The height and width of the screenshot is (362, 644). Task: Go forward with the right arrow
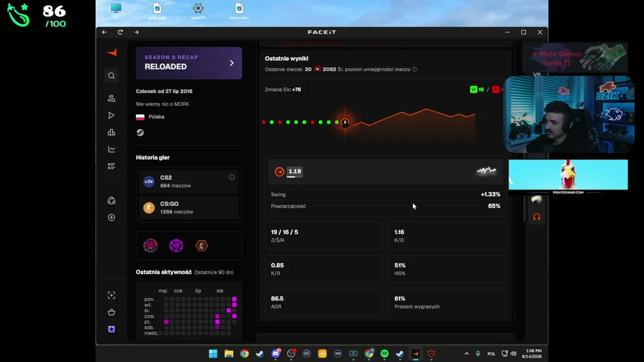click(136, 32)
